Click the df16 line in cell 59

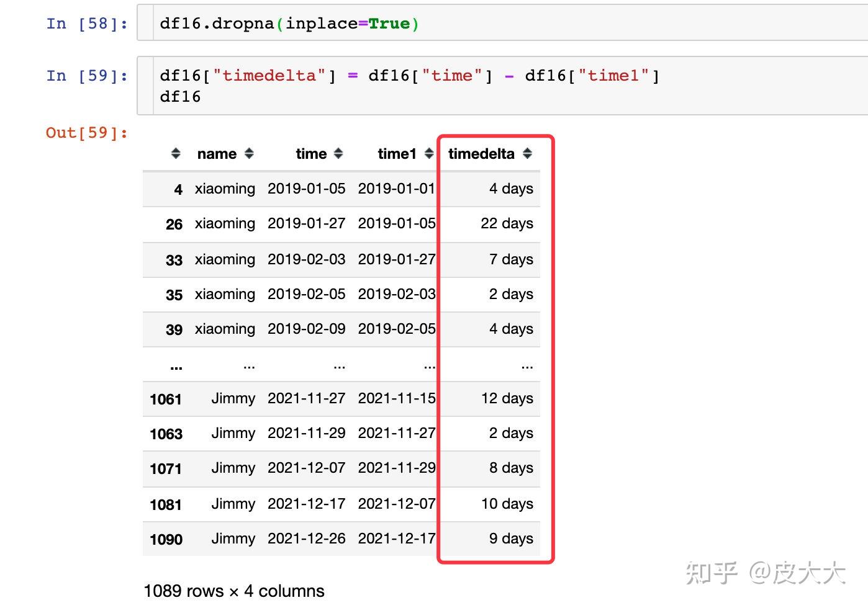180,97
